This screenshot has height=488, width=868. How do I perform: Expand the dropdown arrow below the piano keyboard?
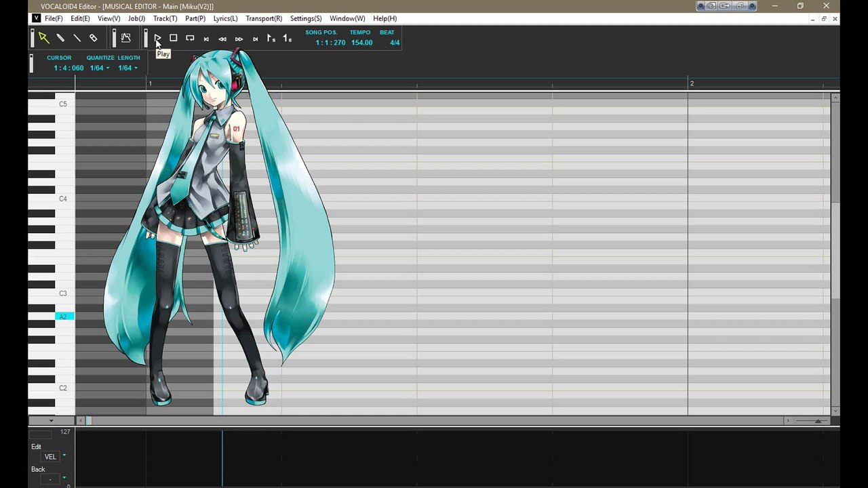pos(51,421)
